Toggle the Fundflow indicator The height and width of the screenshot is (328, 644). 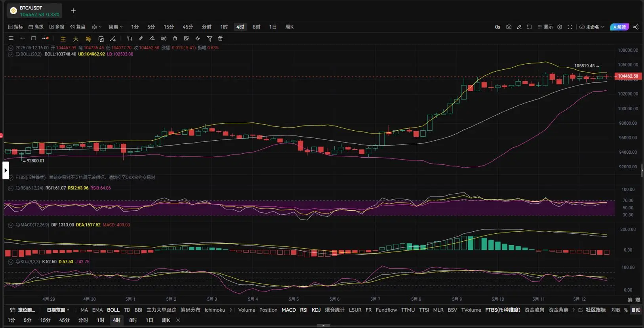coord(386,310)
